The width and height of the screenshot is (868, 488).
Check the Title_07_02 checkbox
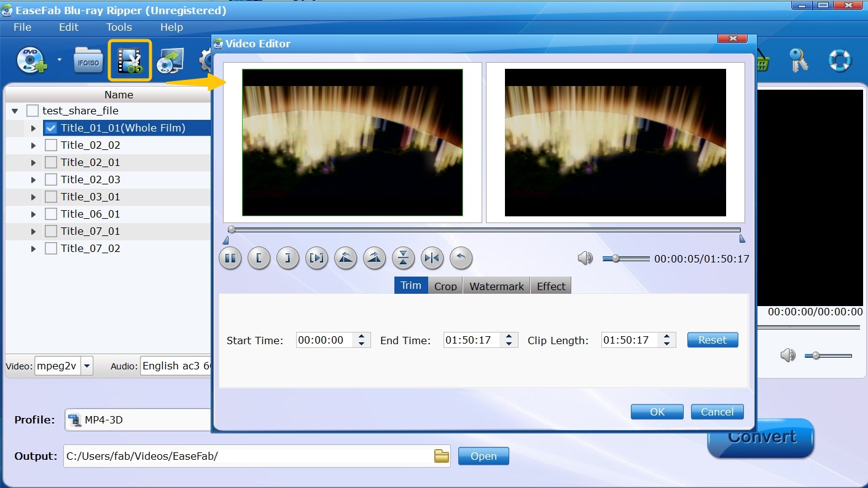[51, 248]
